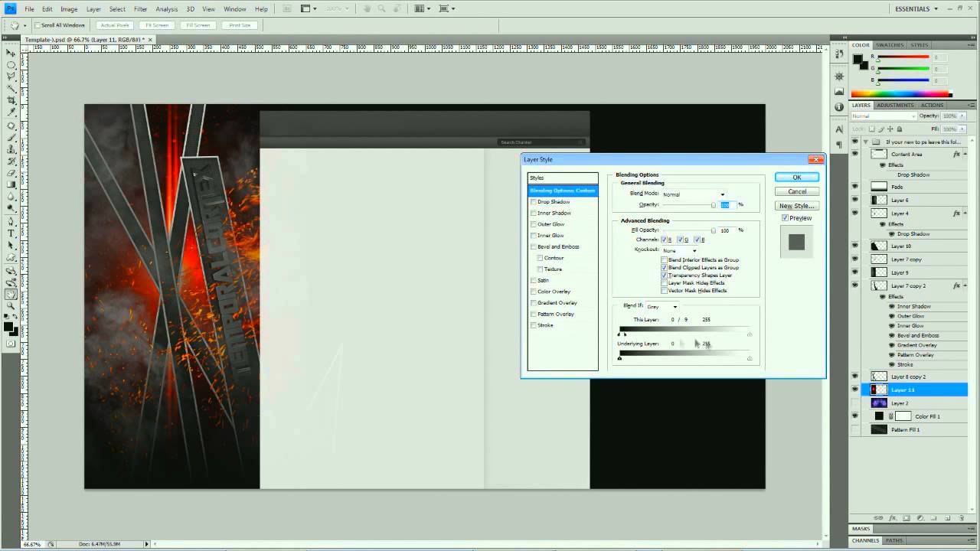980x551 pixels.
Task: Select the Clone Stamp tool
Action: [11, 150]
